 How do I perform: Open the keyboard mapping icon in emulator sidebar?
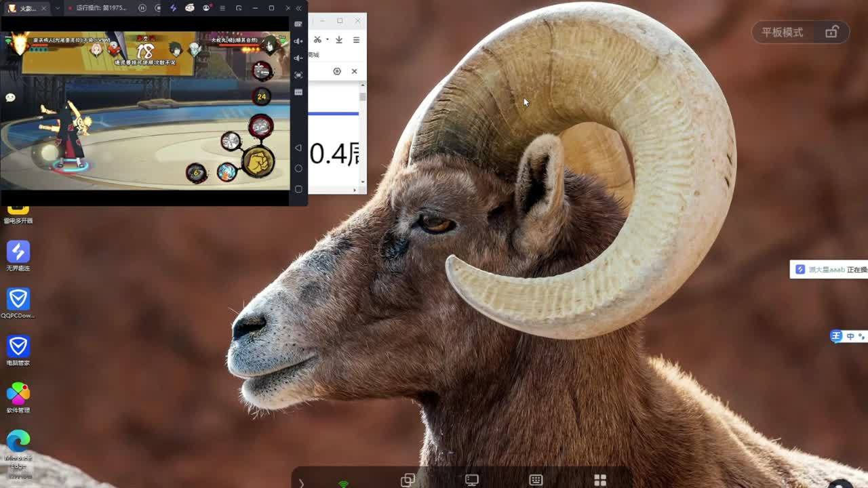[298, 24]
